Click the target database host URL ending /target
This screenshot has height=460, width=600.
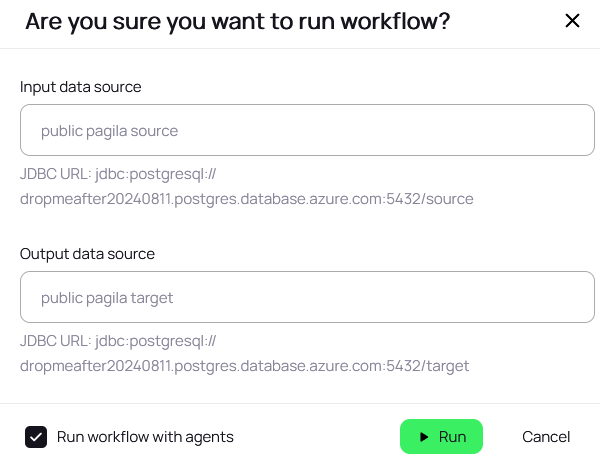point(245,366)
